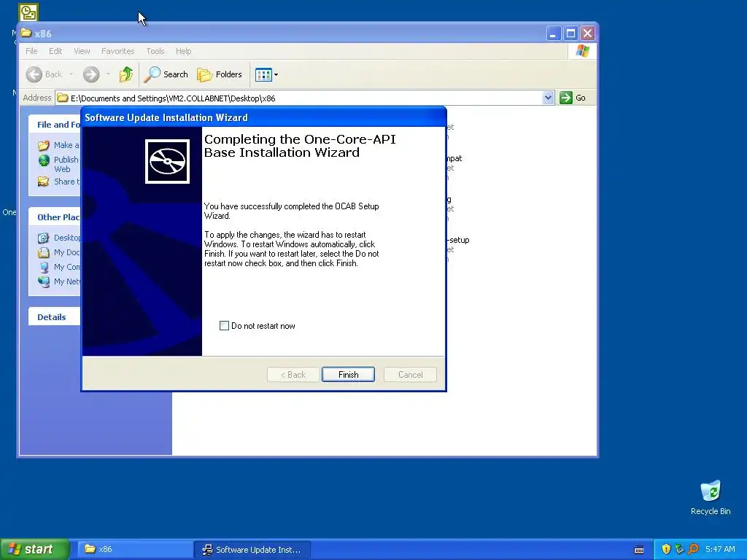Maximize the x86 Explorer window

(x=570, y=34)
